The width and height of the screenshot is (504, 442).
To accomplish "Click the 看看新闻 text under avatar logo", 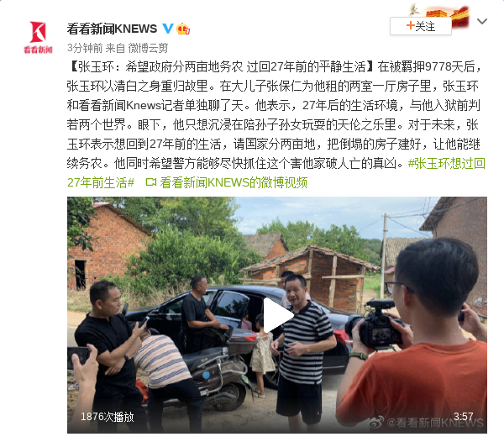I will (38, 50).
